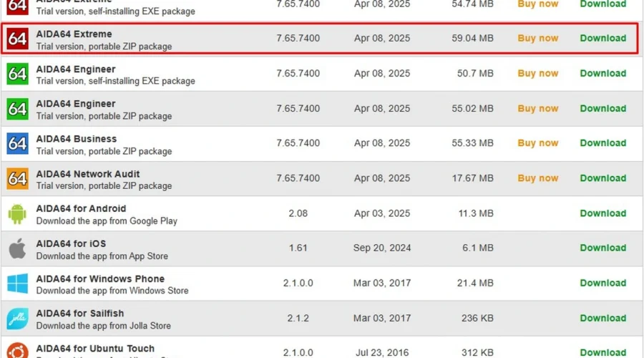Download AIDA64 for Android
The width and height of the screenshot is (644, 358).
[x=602, y=213]
